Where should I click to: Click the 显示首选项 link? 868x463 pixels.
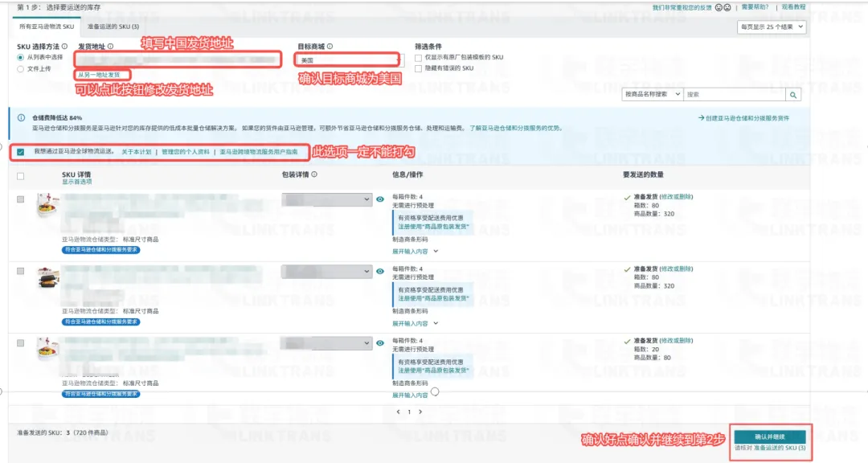(x=77, y=182)
